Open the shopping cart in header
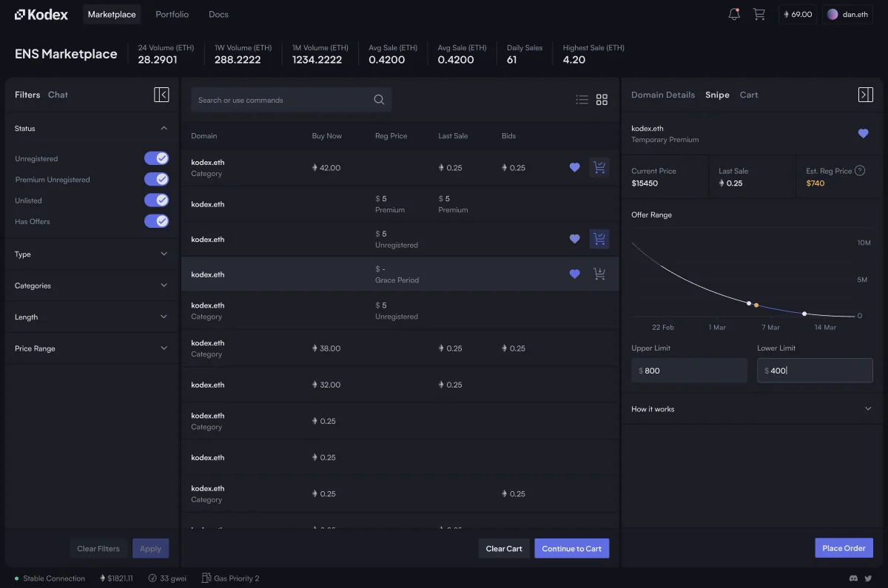The width and height of the screenshot is (888, 588). [x=759, y=14]
